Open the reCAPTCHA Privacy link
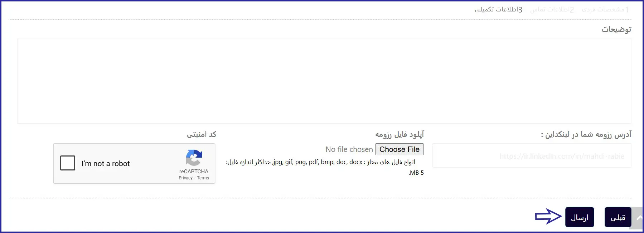The image size is (644, 233). click(x=185, y=178)
